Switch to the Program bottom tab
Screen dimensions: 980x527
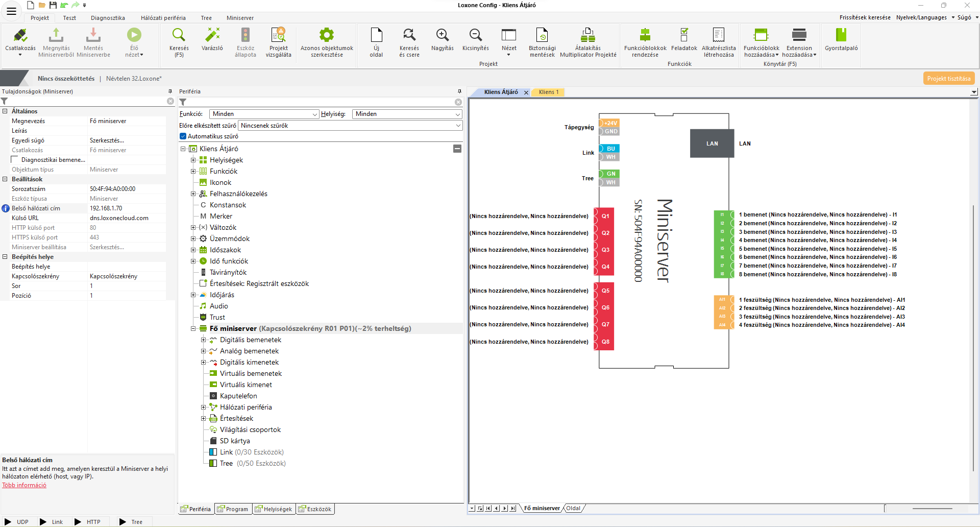tap(233, 509)
